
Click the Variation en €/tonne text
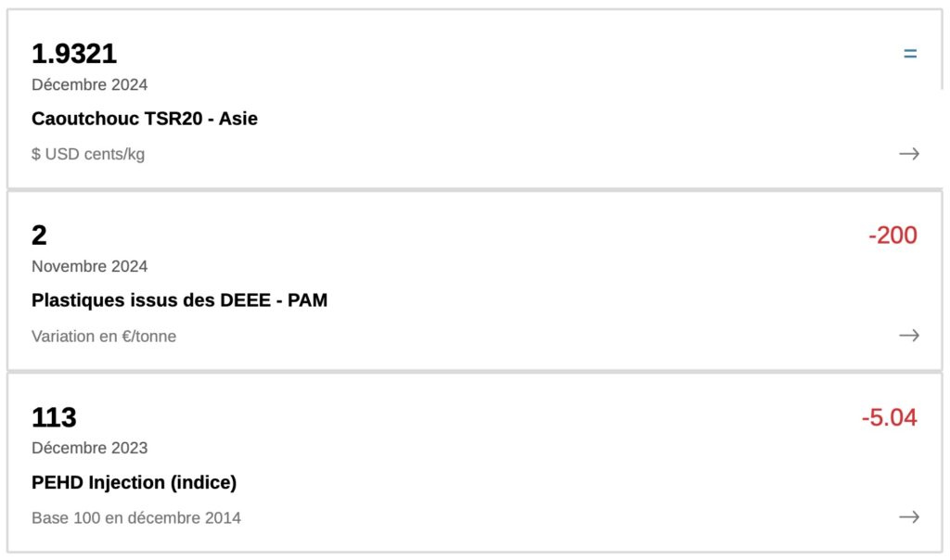104,336
